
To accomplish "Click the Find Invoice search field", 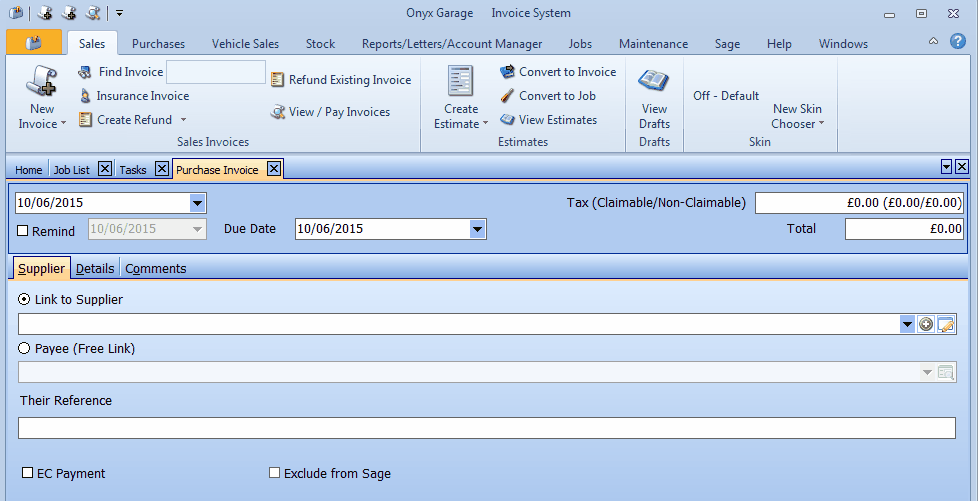I will click(216, 72).
